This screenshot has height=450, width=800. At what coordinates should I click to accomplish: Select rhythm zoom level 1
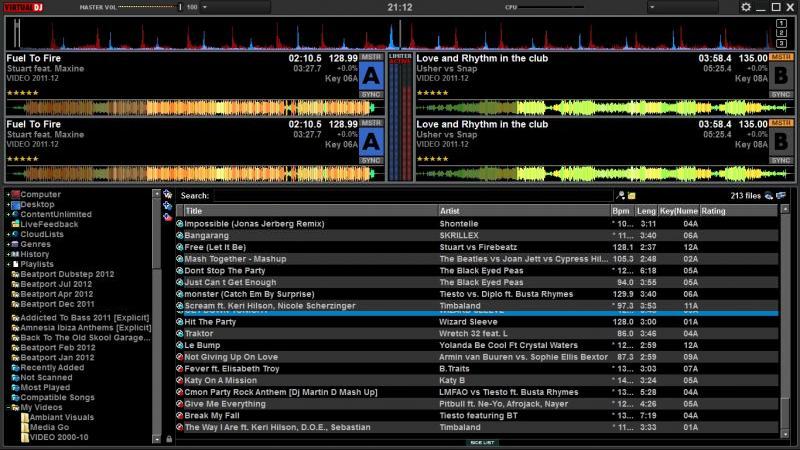tap(781, 23)
